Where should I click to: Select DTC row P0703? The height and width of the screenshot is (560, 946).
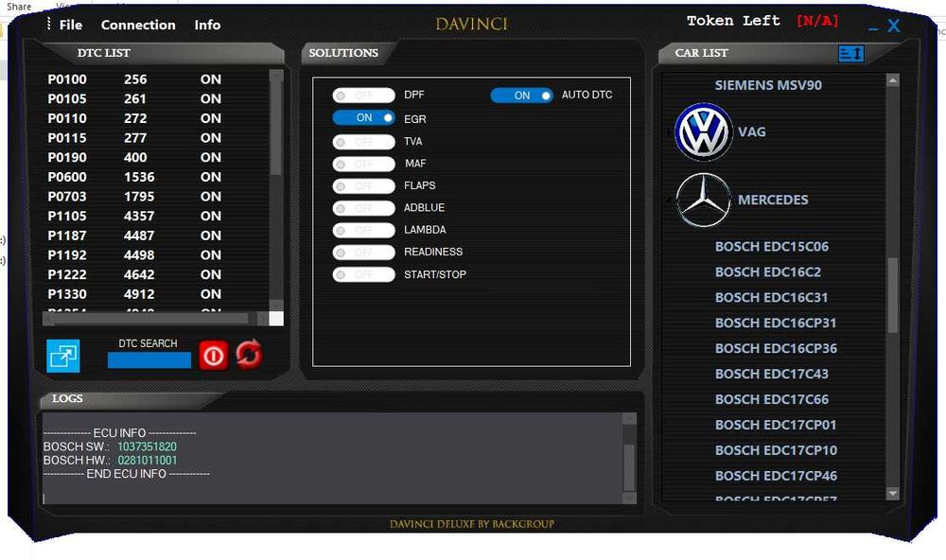(134, 196)
